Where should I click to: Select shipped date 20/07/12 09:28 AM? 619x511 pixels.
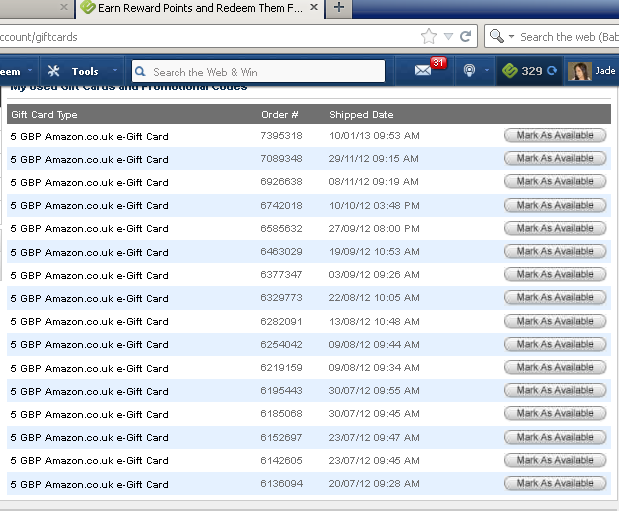[x=374, y=484]
